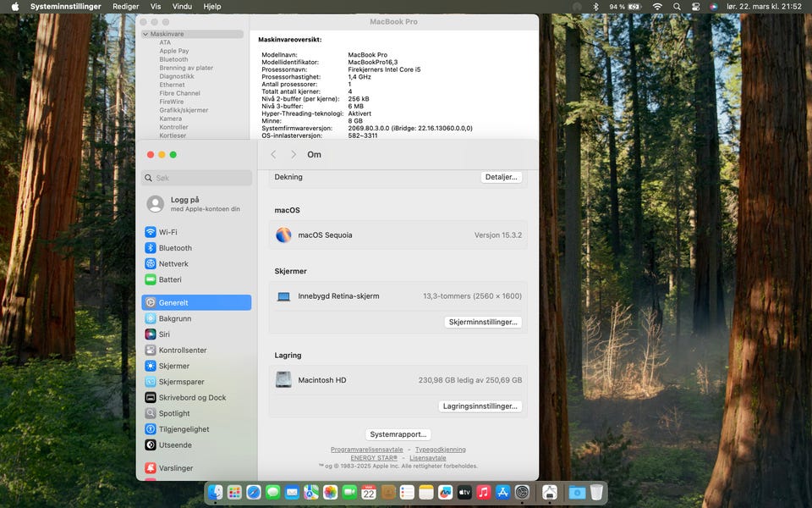812x508 pixels.
Task: Open Photos app in the Dock
Action: click(x=331, y=492)
